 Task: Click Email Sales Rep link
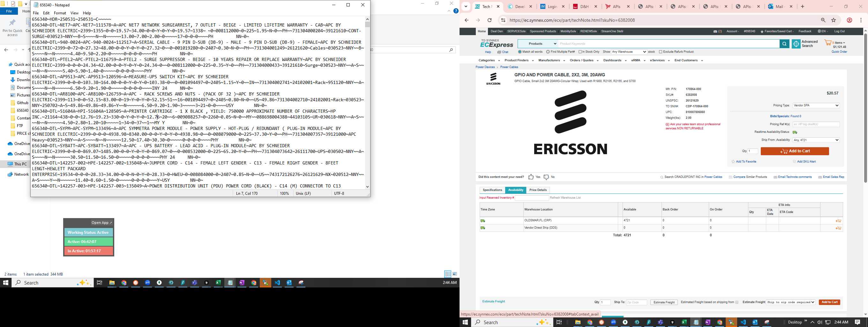coord(831,177)
